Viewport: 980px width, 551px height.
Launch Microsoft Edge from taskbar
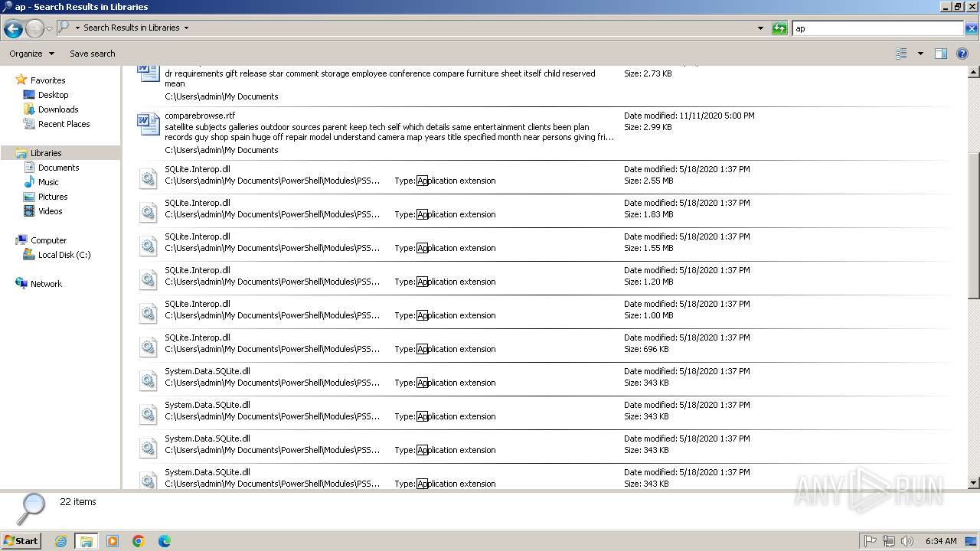point(165,541)
